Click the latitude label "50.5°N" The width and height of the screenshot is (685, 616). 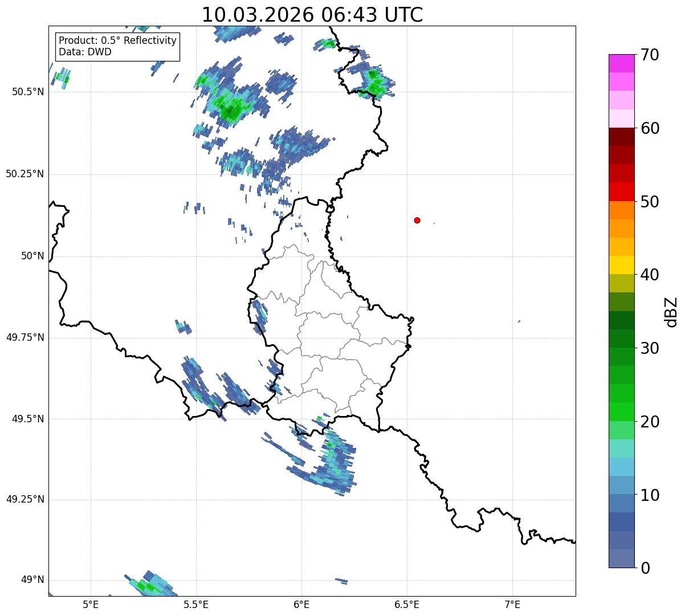28,92
